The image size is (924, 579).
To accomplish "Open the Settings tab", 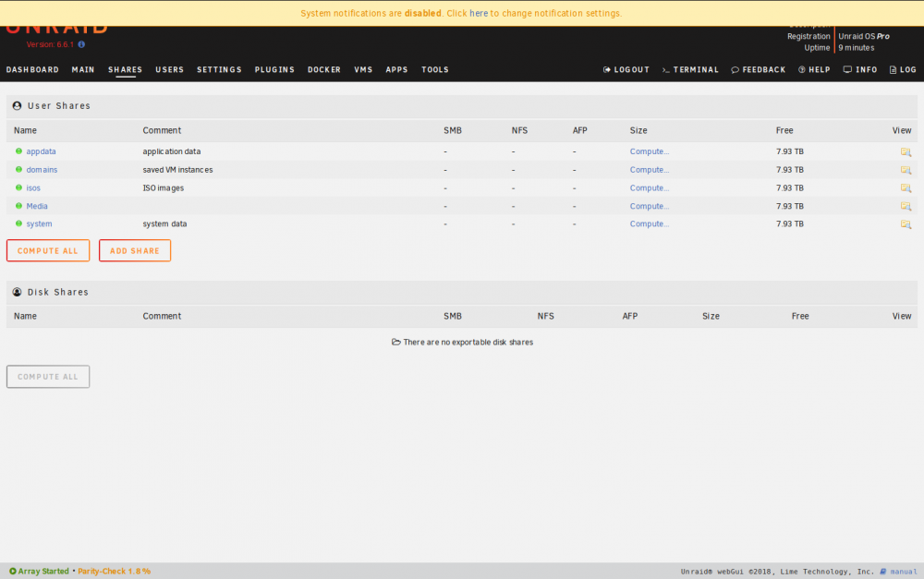I will tap(219, 69).
